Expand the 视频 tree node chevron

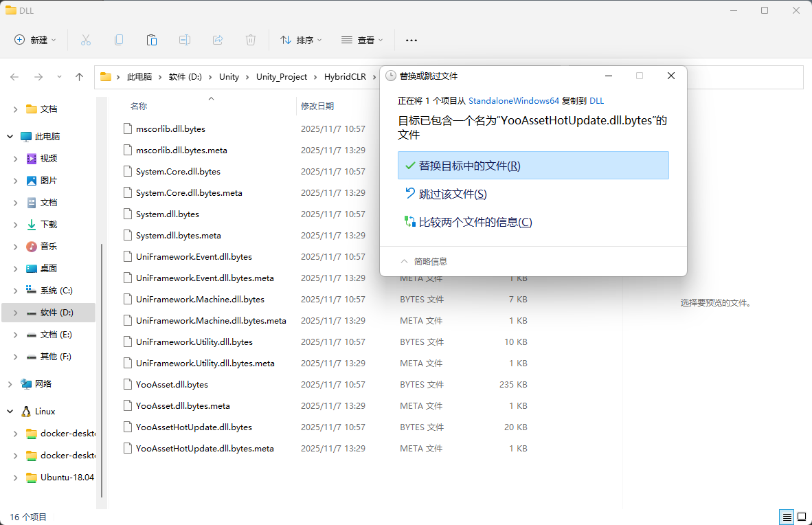(16, 159)
